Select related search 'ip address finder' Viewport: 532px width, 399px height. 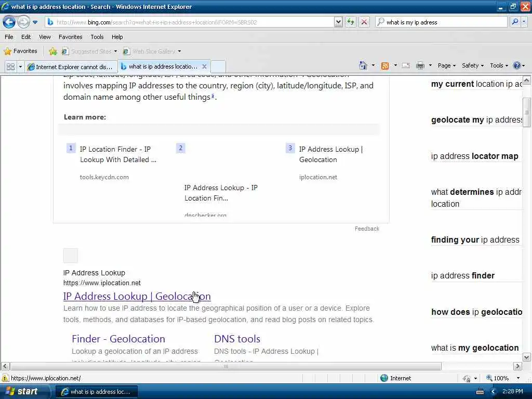463,275
